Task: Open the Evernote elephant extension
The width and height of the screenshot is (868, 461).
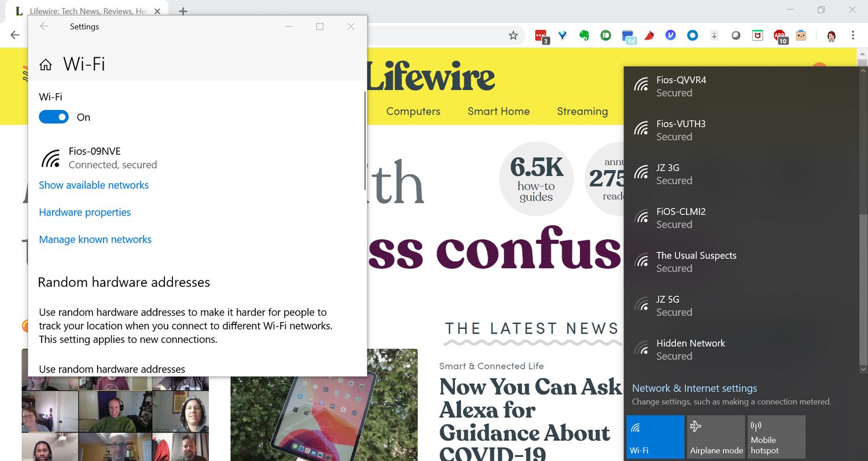Action: tap(584, 35)
